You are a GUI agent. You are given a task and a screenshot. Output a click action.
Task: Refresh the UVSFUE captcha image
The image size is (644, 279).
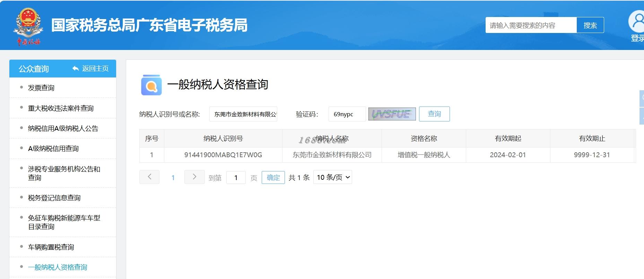(x=392, y=114)
